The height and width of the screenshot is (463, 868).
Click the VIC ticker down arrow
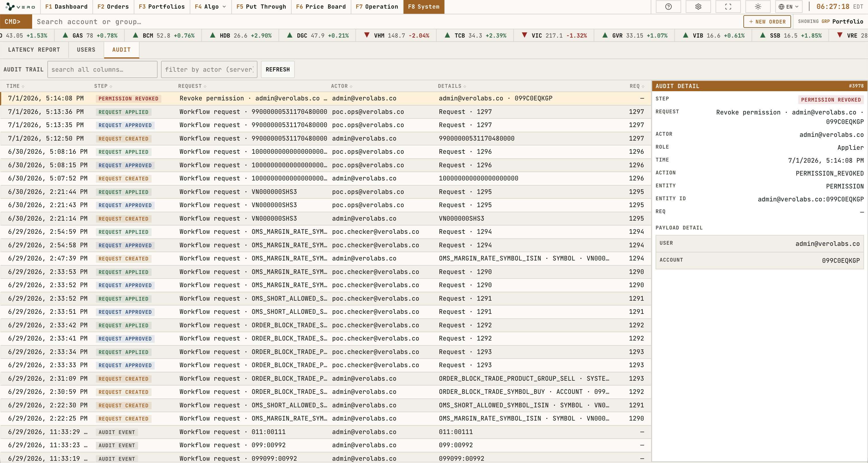(x=524, y=35)
